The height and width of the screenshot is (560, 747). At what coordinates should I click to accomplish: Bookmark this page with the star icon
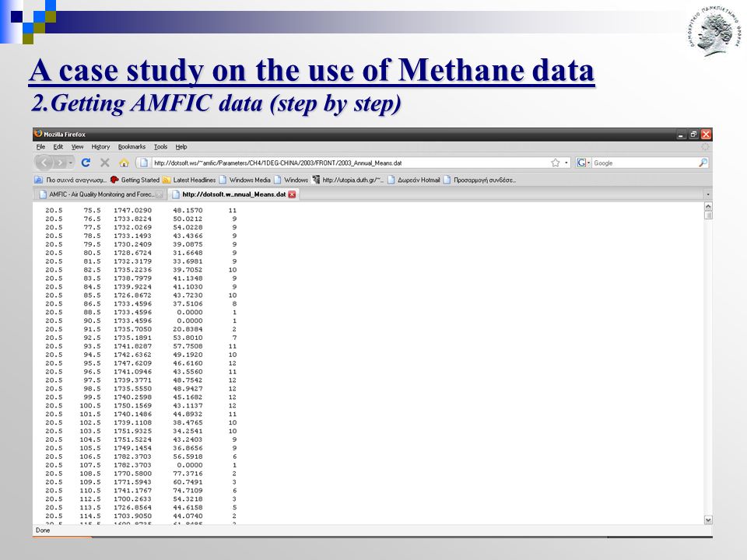[x=555, y=163]
